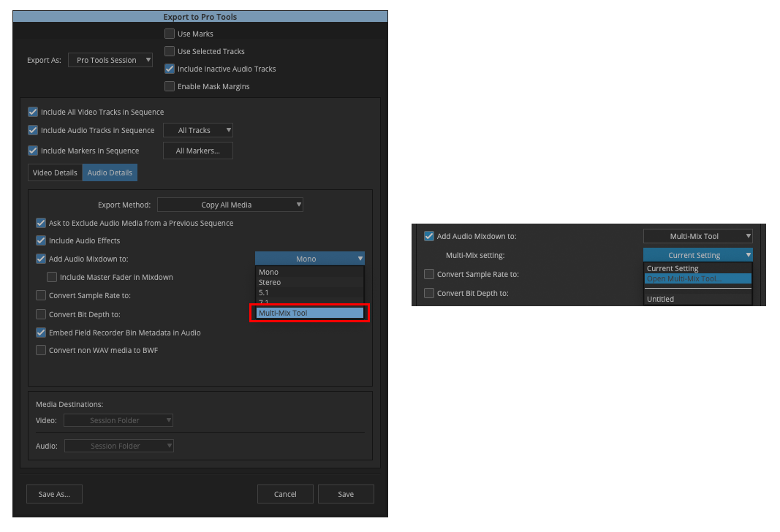Select Mono from mixdown list
780x532 pixels.
pos(310,272)
